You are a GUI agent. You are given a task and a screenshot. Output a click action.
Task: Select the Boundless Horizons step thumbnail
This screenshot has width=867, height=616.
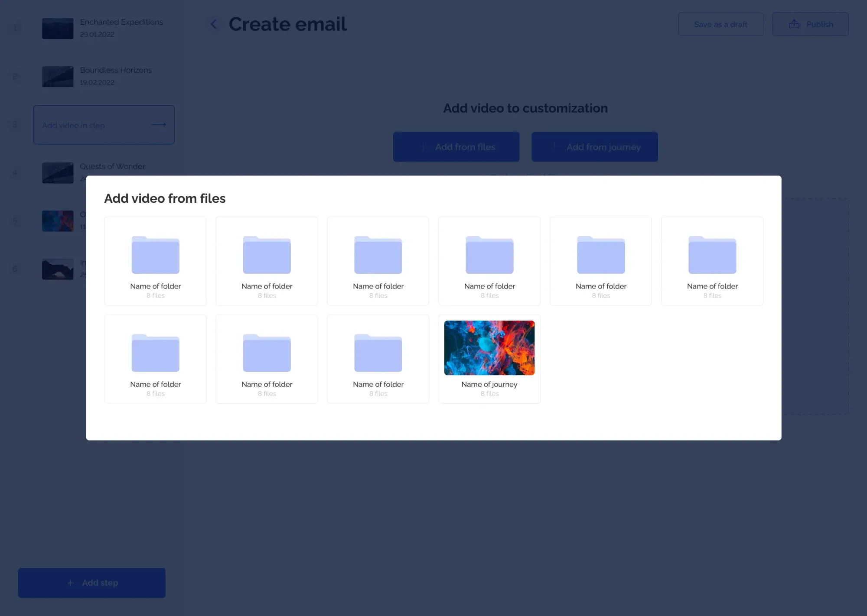tap(58, 76)
